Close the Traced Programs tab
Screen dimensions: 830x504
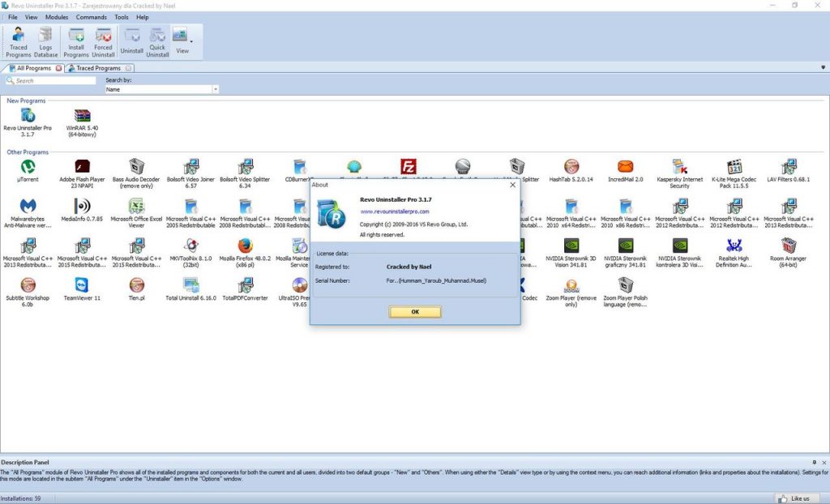(x=128, y=68)
